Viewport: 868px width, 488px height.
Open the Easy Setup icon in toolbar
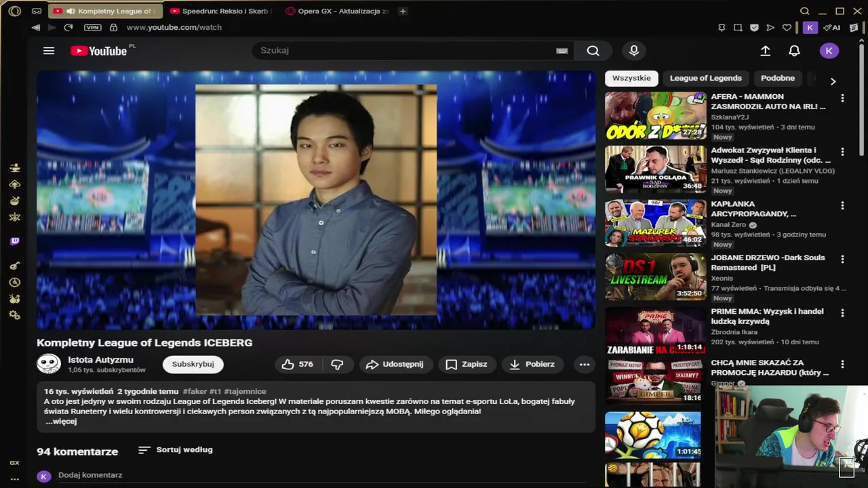853,28
